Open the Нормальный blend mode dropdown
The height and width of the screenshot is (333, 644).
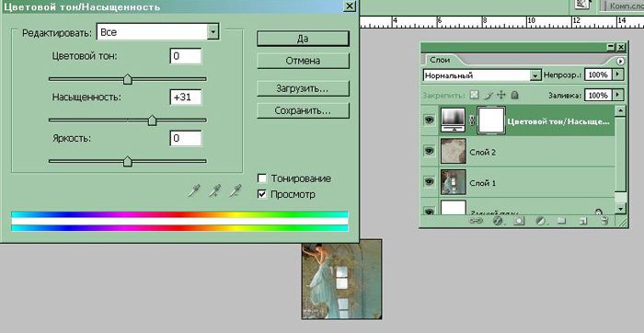click(x=482, y=75)
